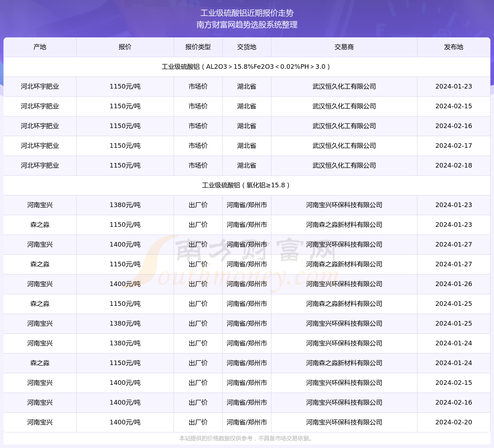Select 2024-01-25 in the 森之淼 row

[x=454, y=304]
